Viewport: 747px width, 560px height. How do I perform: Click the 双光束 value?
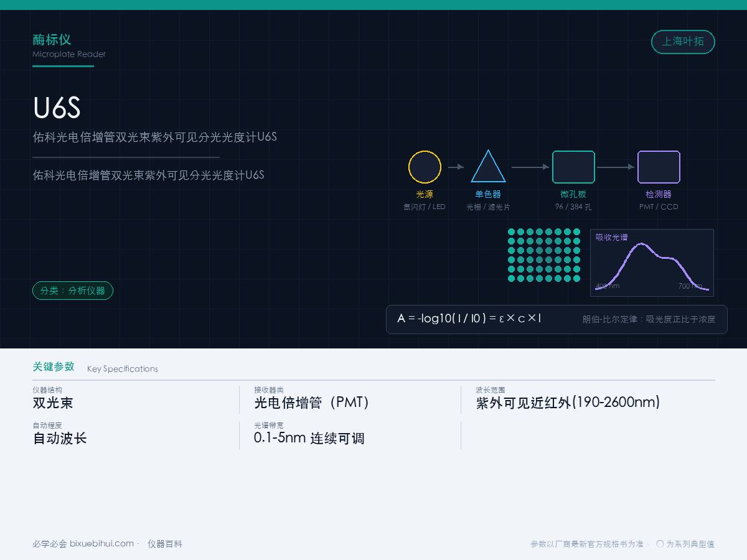pos(53,403)
